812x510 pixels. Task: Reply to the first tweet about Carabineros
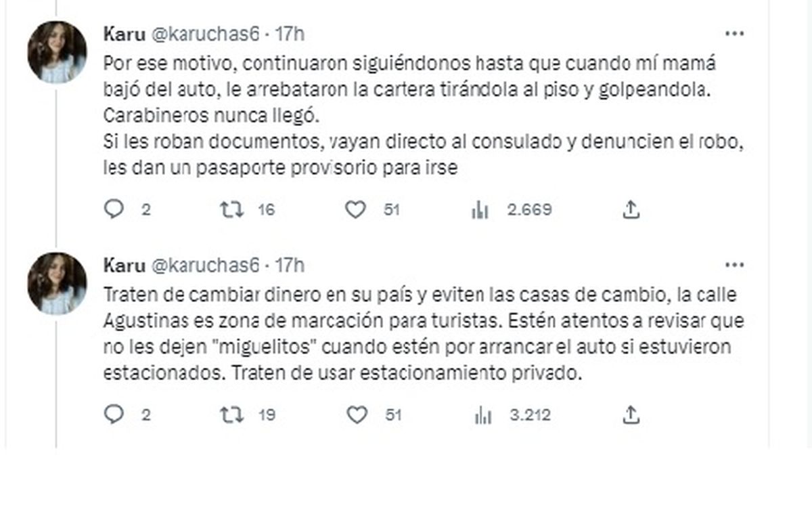pos(114,210)
